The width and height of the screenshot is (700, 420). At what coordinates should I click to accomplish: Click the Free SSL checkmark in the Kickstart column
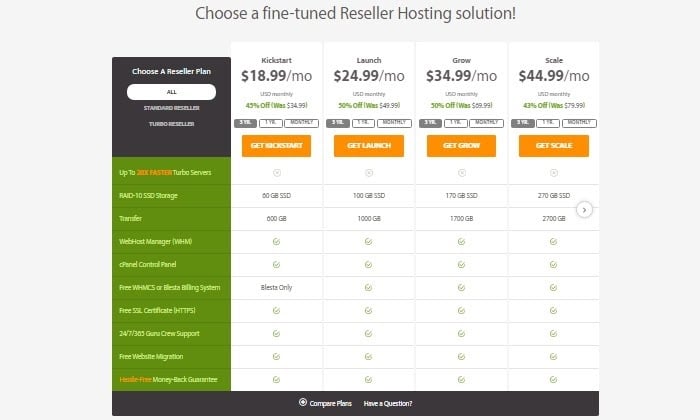[276, 311]
